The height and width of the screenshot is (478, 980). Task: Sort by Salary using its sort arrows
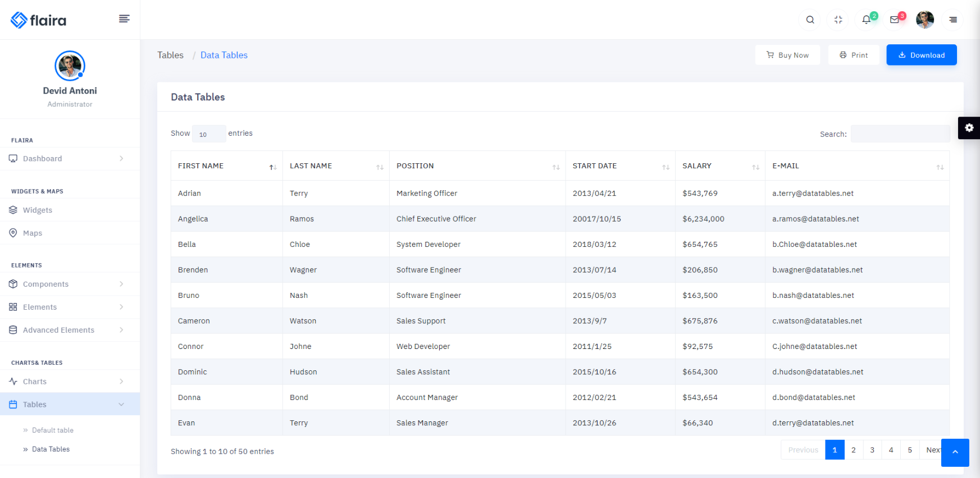point(755,167)
